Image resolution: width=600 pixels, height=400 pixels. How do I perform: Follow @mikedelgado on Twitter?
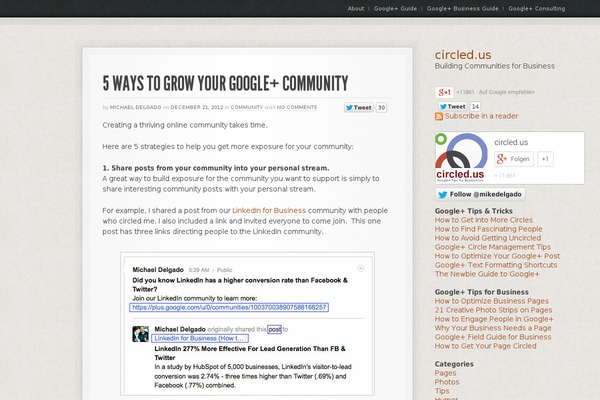[x=480, y=194]
